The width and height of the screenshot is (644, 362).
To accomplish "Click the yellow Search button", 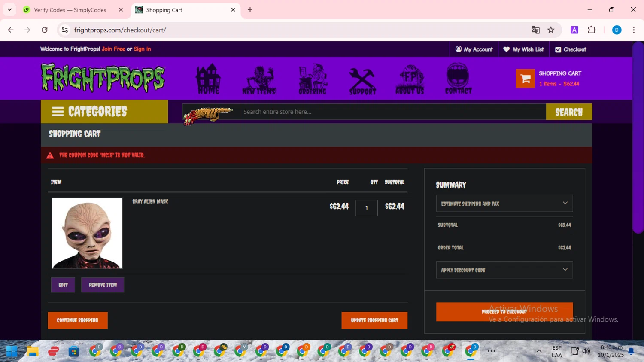I will (x=569, y=112).
